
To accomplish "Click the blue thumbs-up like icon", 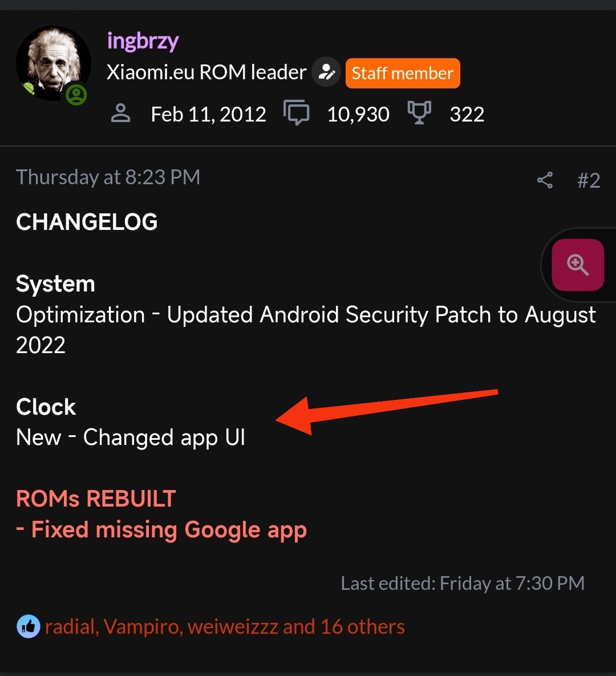I will point(29,626).
